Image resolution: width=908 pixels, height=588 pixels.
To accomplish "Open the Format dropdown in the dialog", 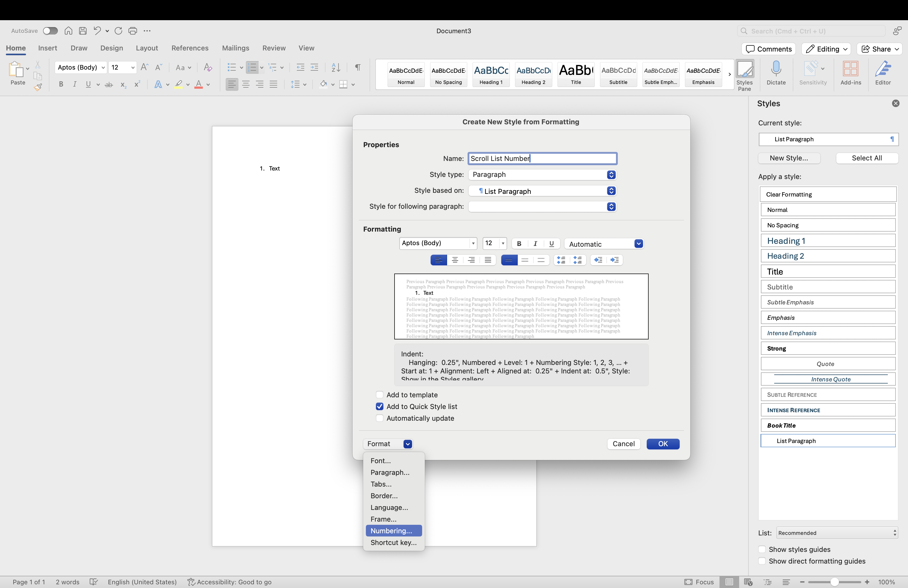I will (388, 444).
